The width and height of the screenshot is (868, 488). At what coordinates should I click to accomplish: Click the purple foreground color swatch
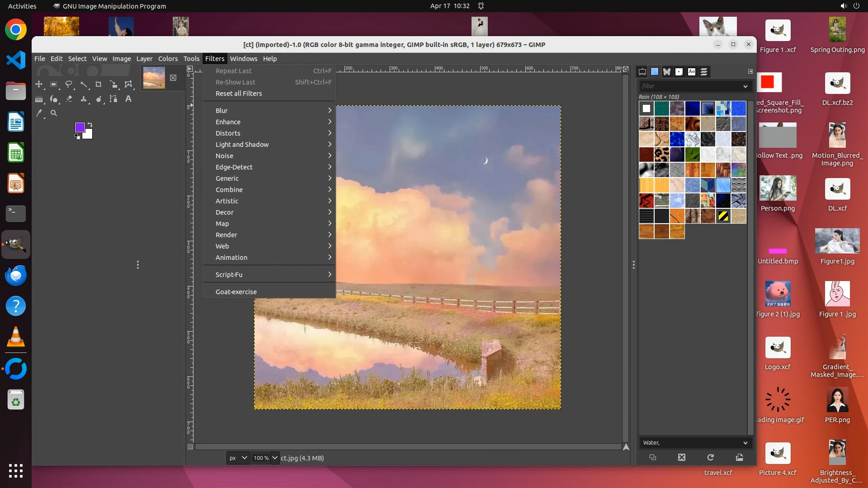pyautogui.click(x=80, y=127)
